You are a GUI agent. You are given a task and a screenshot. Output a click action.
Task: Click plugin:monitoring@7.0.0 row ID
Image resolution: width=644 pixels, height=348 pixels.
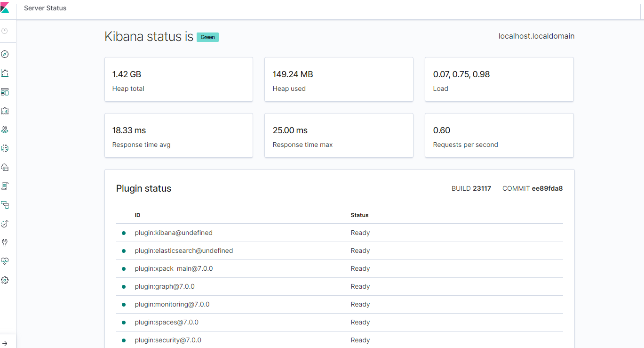[172, 304]
